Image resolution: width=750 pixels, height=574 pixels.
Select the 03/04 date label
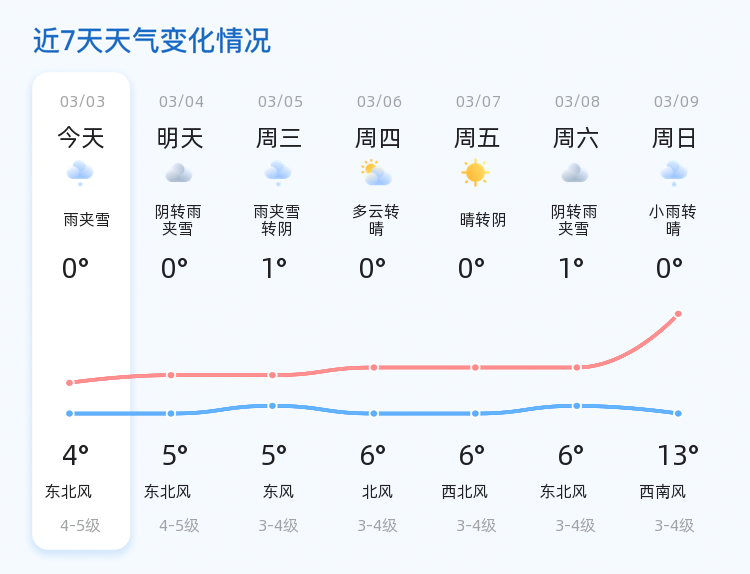point(181,101)
